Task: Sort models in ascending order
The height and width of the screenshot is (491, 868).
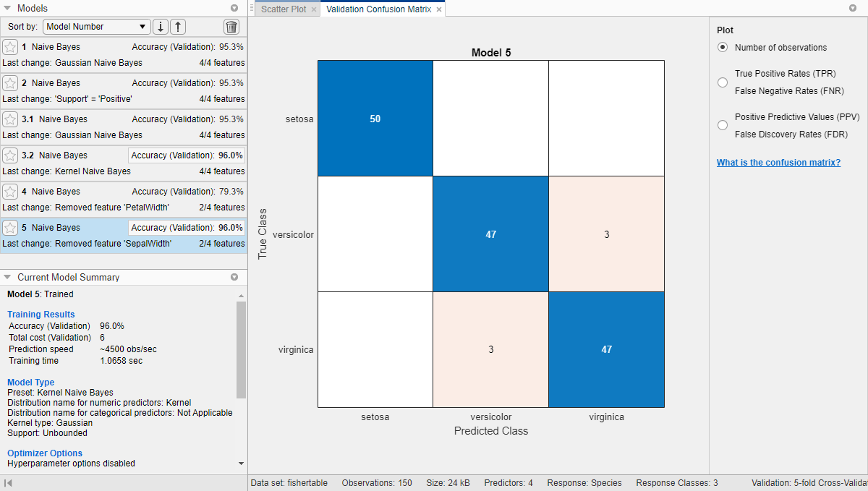Action: pyautogui.click(x=177, y=26)
